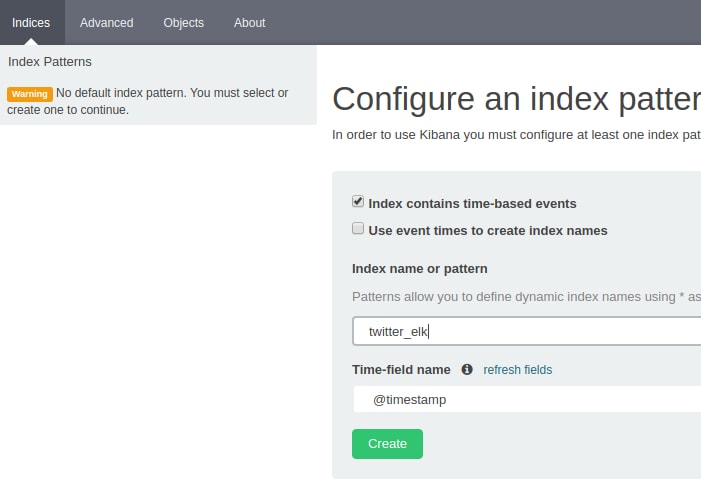Open the About tab

click(x=249, y=22)
